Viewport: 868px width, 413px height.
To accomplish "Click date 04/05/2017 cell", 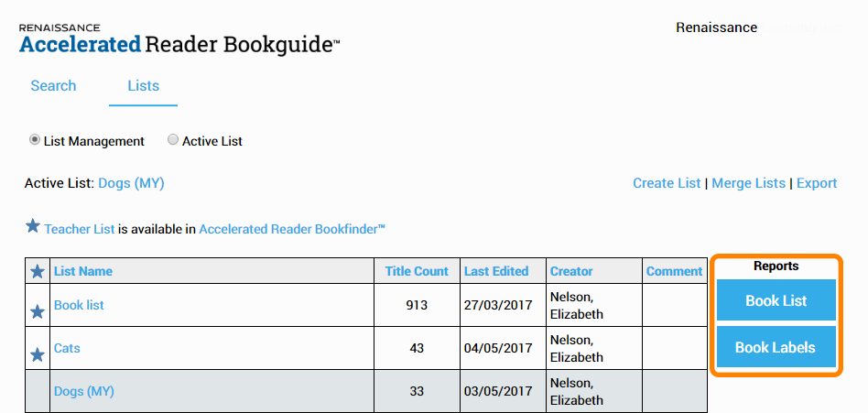I will coord(503,348).
